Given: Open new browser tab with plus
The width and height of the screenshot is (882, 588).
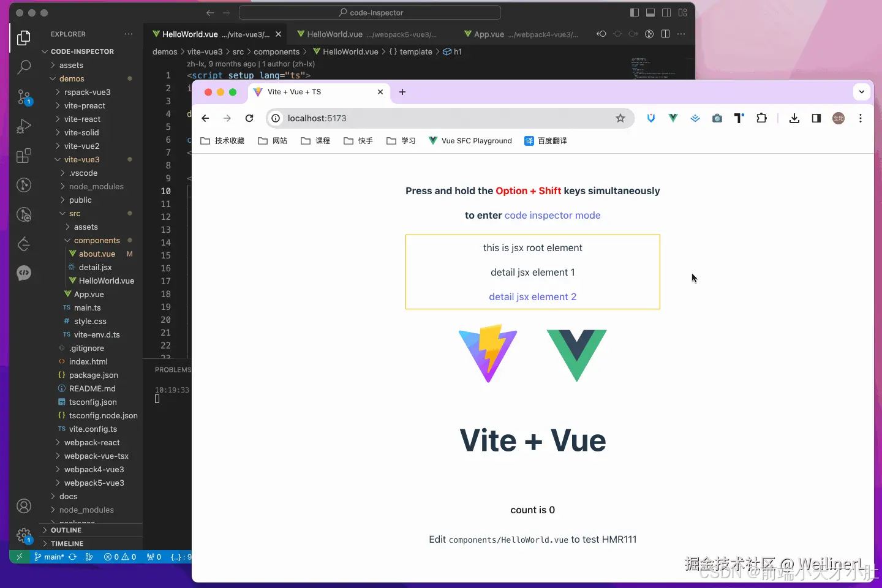Looking at the screenshot, I should (x=402, y=92).
